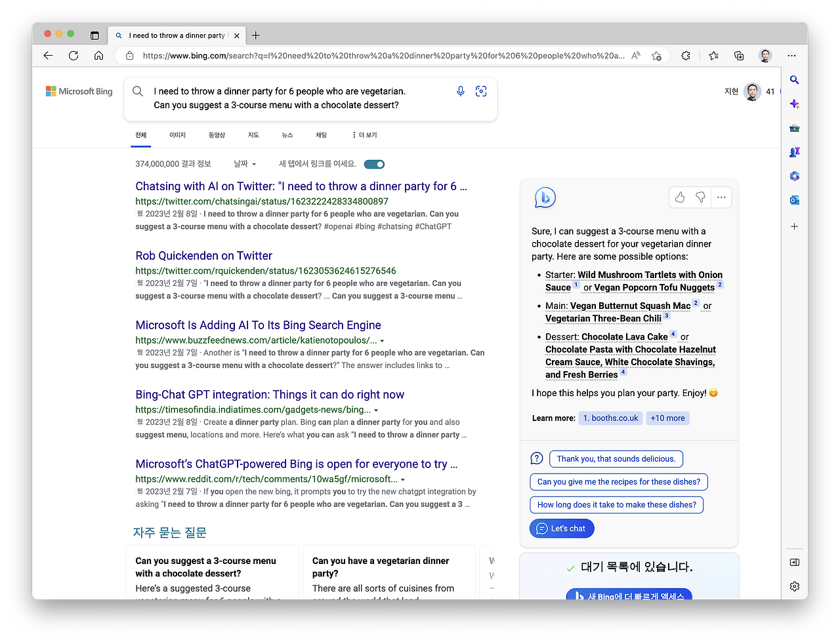The width and height of the screenshot is (840, 642).
Task: Like the Bing chat answer
Action: pos(680,197)
